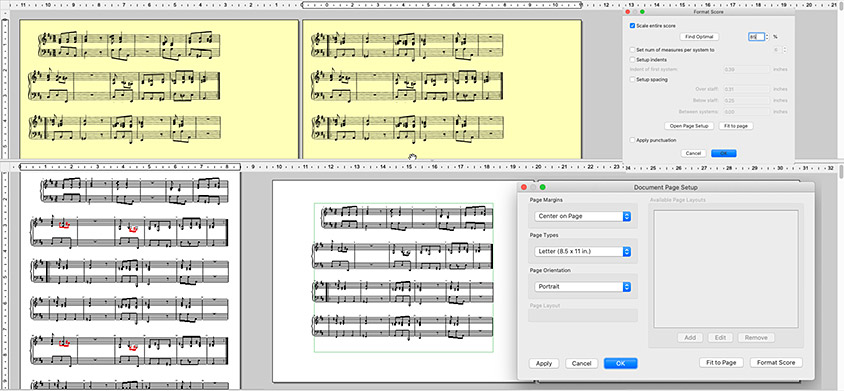Click the Over staff spacing field
The width and height of the screenshot is (844, 391).
[x=747, y=89]
